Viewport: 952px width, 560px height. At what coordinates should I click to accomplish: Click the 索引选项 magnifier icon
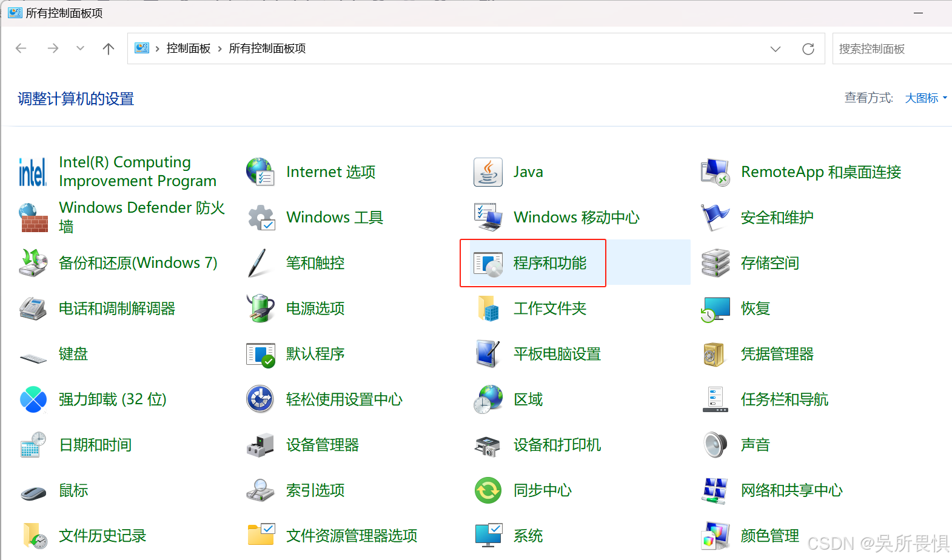tap(261, 490)
